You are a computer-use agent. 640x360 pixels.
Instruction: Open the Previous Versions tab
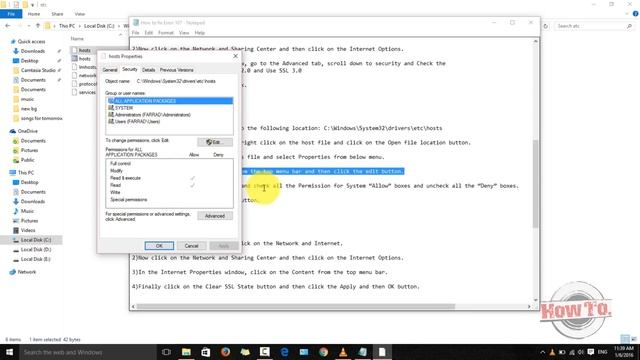177,70
